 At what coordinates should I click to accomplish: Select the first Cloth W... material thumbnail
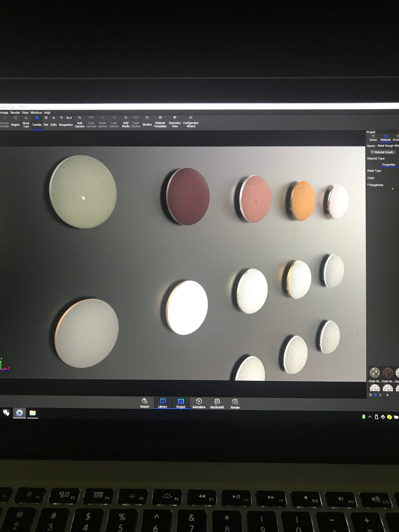[x=375, y=373]
